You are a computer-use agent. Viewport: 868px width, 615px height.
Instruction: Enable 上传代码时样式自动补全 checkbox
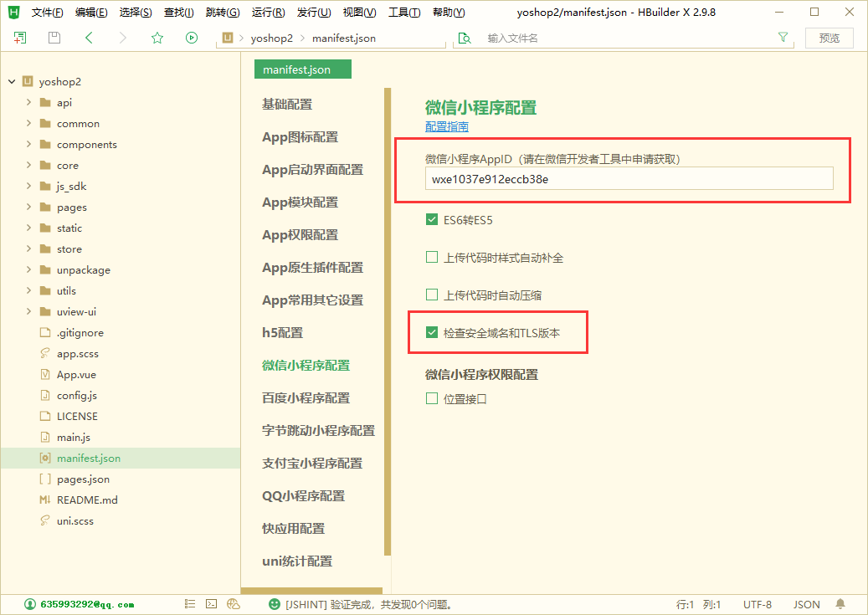(432, 258)
